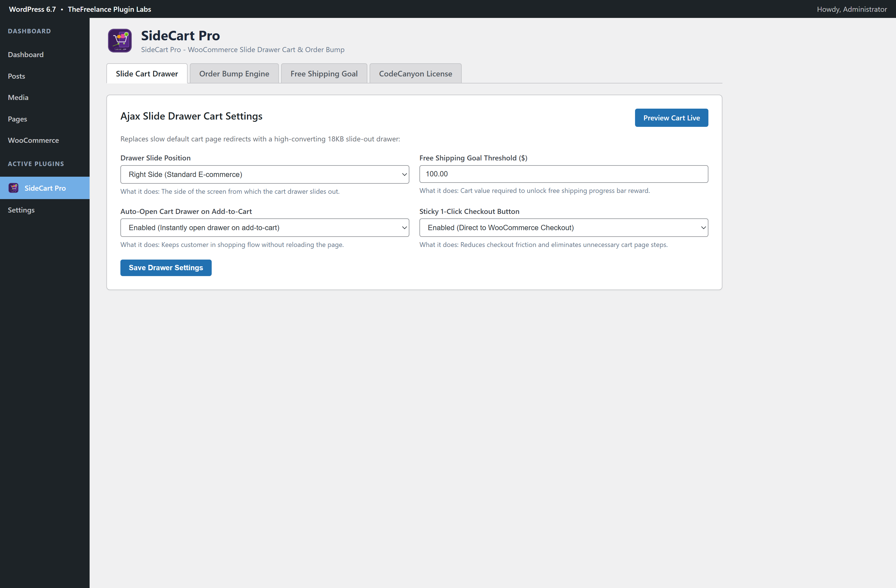The width and height of the screenshot is (896, 588).
Task: Click the DASHBOARD sidebar section heading
Action: pos(29,31)
